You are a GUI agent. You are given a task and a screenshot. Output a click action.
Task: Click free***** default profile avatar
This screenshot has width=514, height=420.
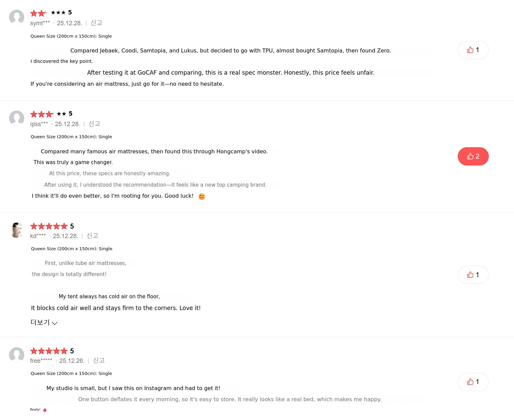(x=16, y=355)
